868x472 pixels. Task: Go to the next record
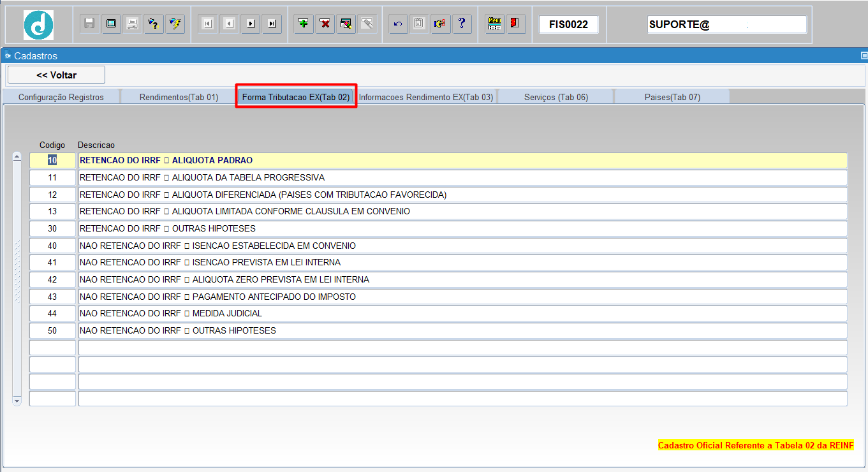point(251,24)
